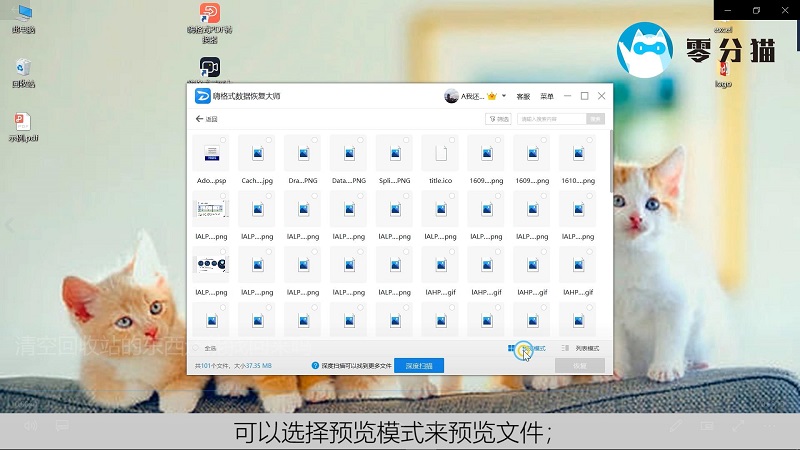800x450 pixels.
Task: Click the '共101个文件，大小37.35 MB' status text
Action: [233, 366]
